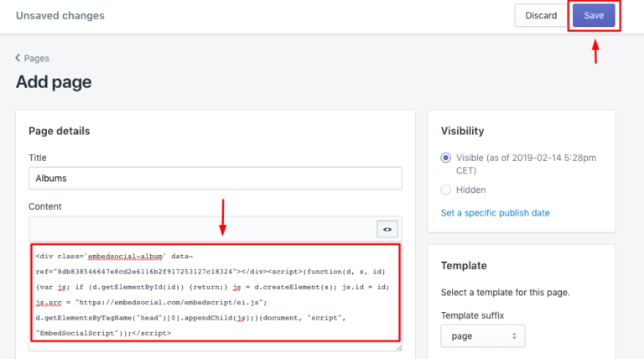Screen dimensions: 644x359
Task: Go back via the Pages breadcrumb
Action: tap(36, 58)
